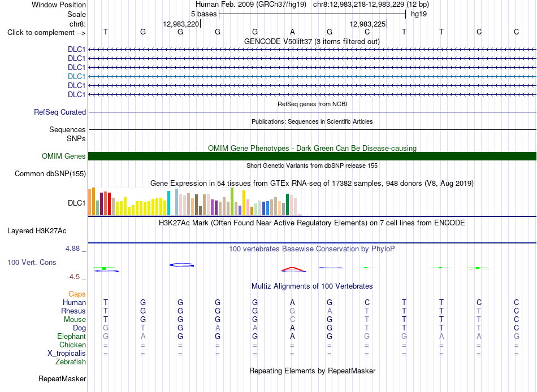The image size is (537, 392).
Task: Open RefSeq Curated track settings
Action: pyautogui.click(x=59, y=112)
